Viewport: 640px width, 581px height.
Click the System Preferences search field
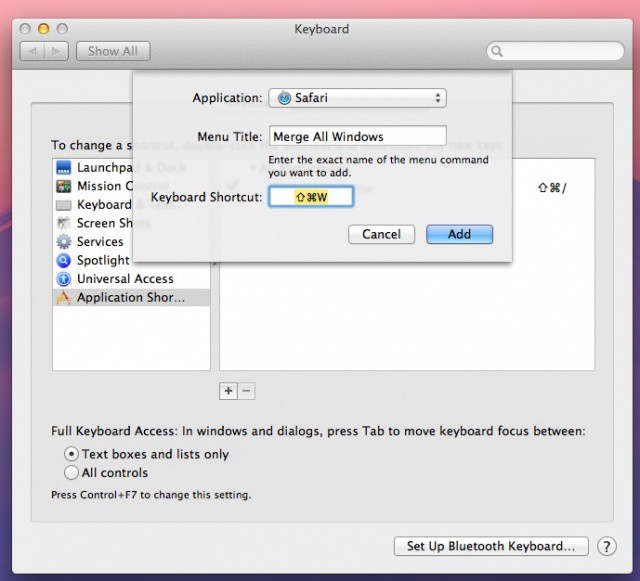(x=555, y=51)
